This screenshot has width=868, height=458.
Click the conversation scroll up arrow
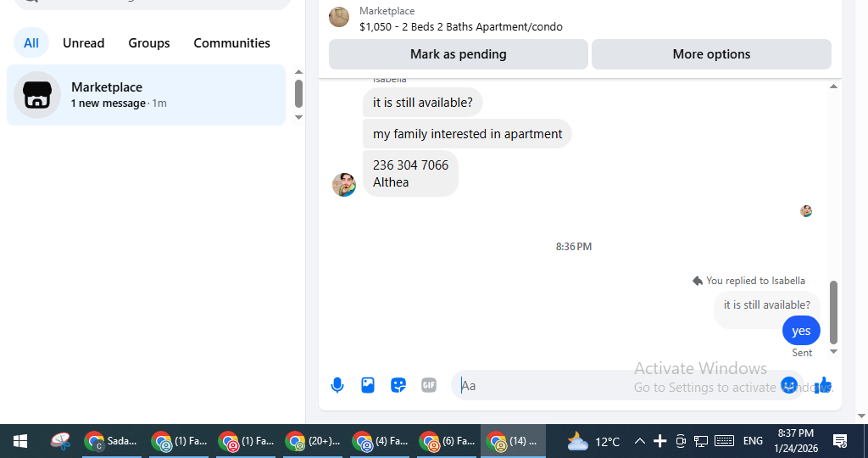(834, 87)
